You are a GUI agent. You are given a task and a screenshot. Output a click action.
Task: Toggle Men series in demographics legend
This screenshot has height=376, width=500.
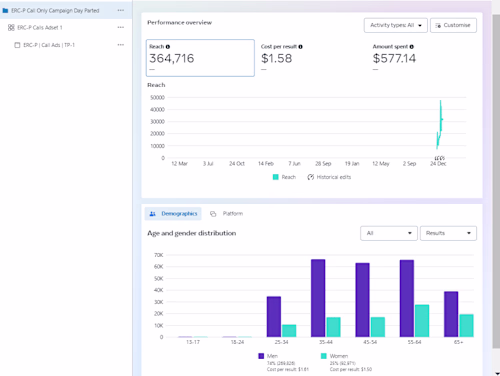pos(268,356)
